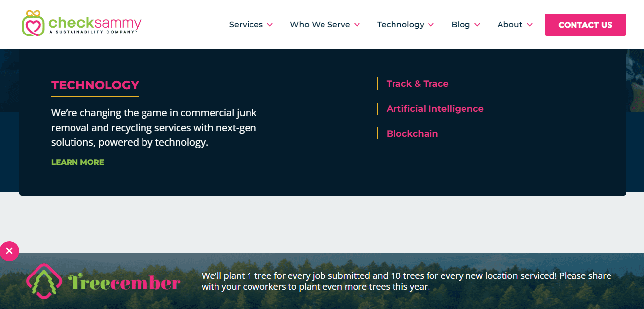Open the Who We Serve menu
644x309 pixels.
(320, 24)
